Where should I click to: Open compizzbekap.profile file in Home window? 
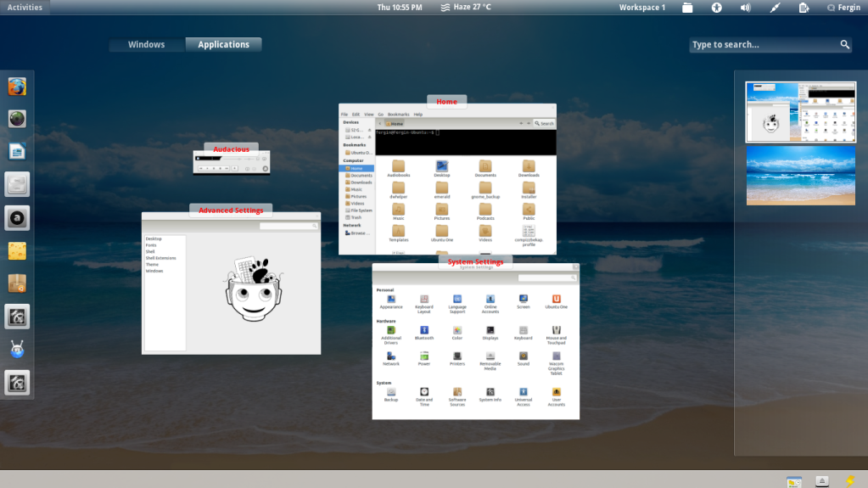pyautogui.click(x=529, y=235)
